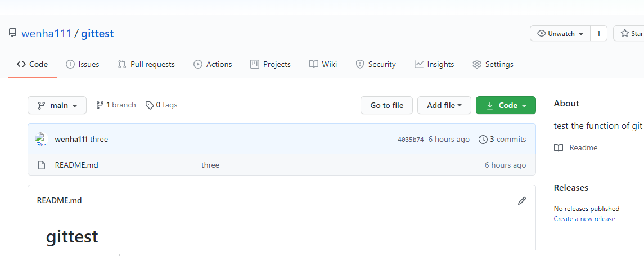644x256 pixels.
Task: Click the repository book icon beside wenha111
Action: tap(12, 33)
